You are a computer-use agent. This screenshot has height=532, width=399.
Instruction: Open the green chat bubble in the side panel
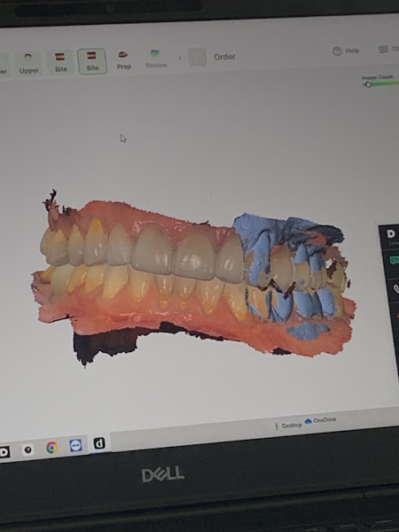[395, 260]
